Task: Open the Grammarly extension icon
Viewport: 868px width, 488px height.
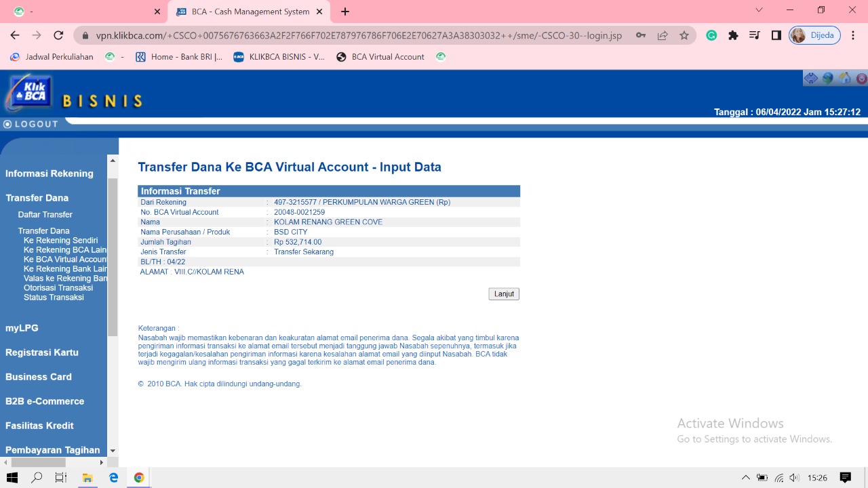Action: [x=711, y=35]
